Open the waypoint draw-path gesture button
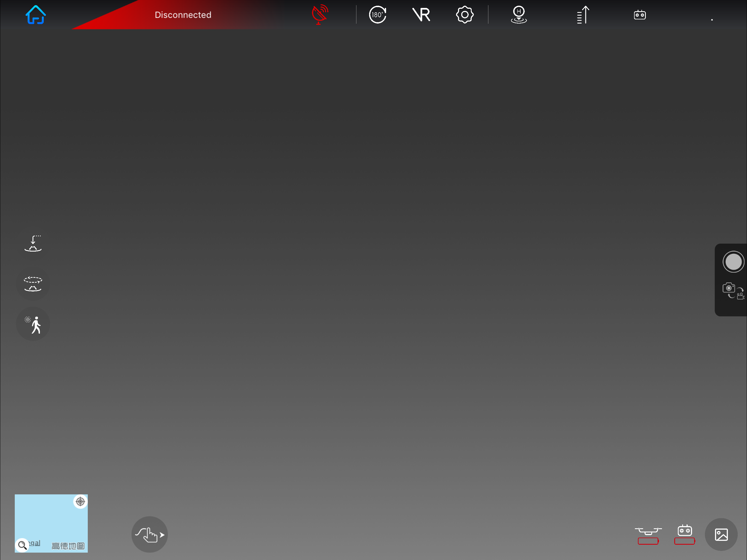This screenshot has width=747, height=560. (x=150, y=535)
